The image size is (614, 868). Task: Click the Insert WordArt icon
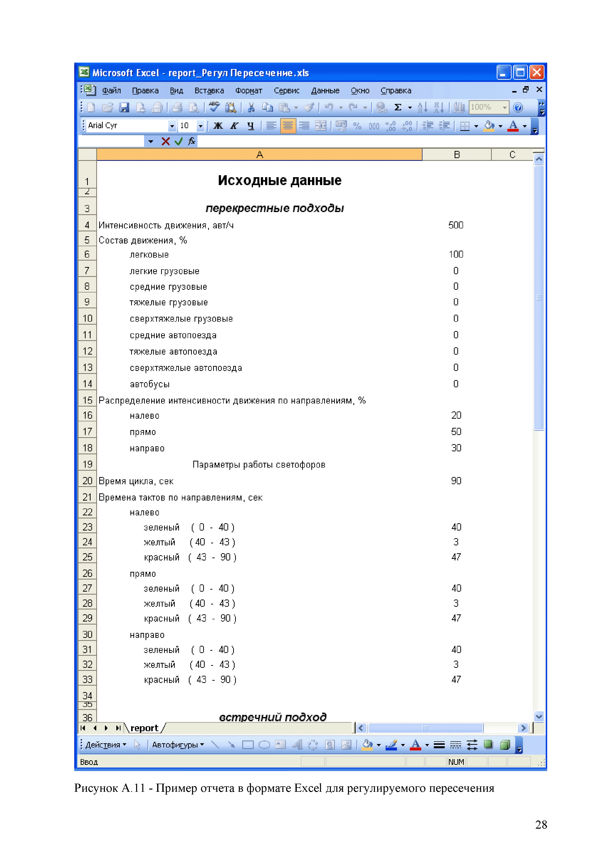[297, 745]
